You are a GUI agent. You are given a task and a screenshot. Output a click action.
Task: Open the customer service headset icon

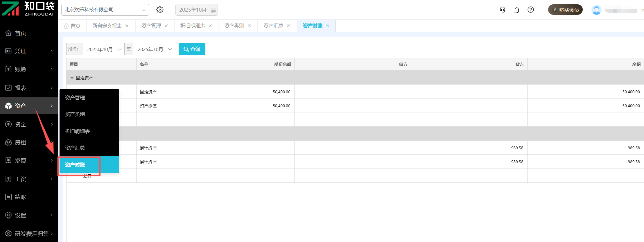click(502, 10)
